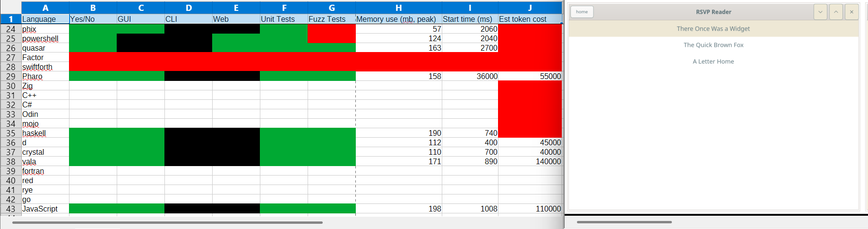Click the memory value 190 cell
The image size is (868, 229).
[x=399, y=133]
